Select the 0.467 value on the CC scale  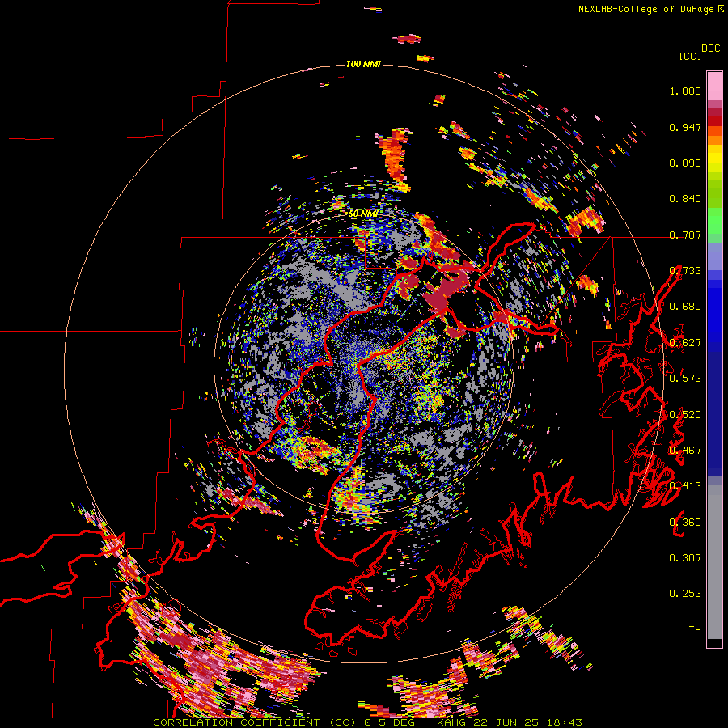pos(685,451)
